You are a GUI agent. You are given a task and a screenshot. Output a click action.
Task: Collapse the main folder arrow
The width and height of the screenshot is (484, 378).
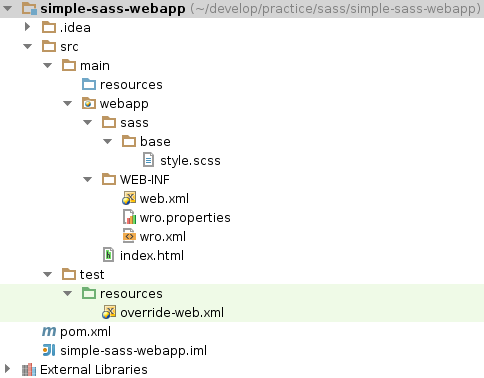point(48,66)
